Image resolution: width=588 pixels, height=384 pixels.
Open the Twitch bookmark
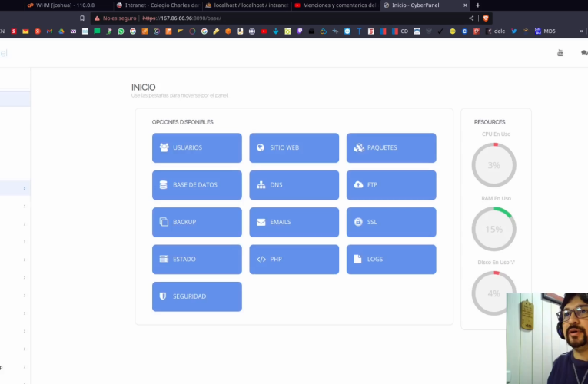(300, 31)
